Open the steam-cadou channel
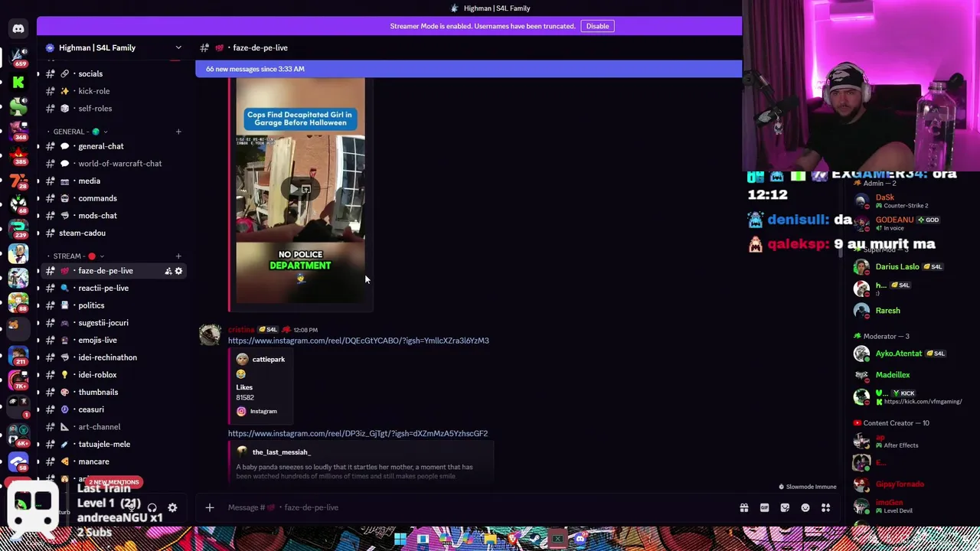980x551 pixels. 113,233
